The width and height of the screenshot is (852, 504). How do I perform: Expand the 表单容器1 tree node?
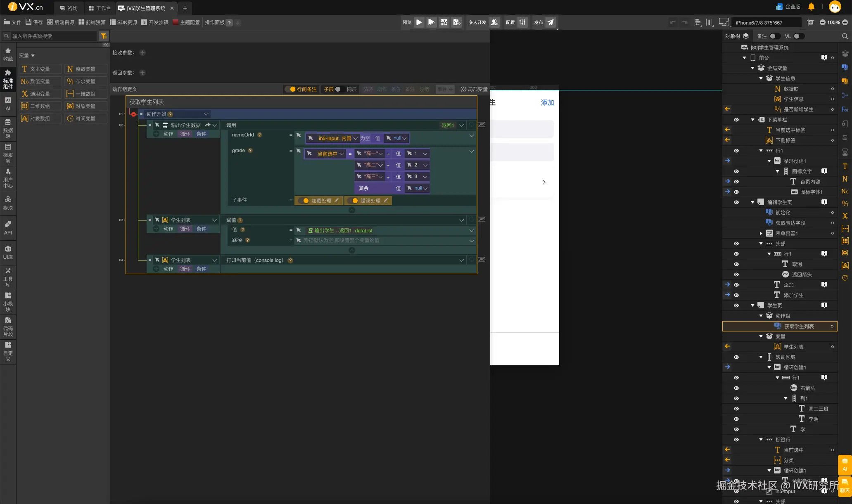tap(761, 233)
